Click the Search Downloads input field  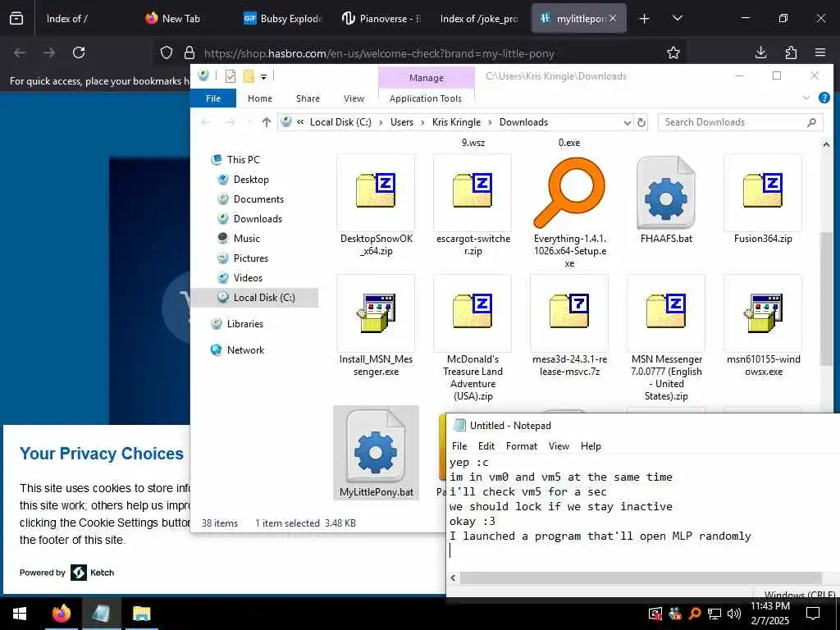pyautogui.click(x=740, y=122)
